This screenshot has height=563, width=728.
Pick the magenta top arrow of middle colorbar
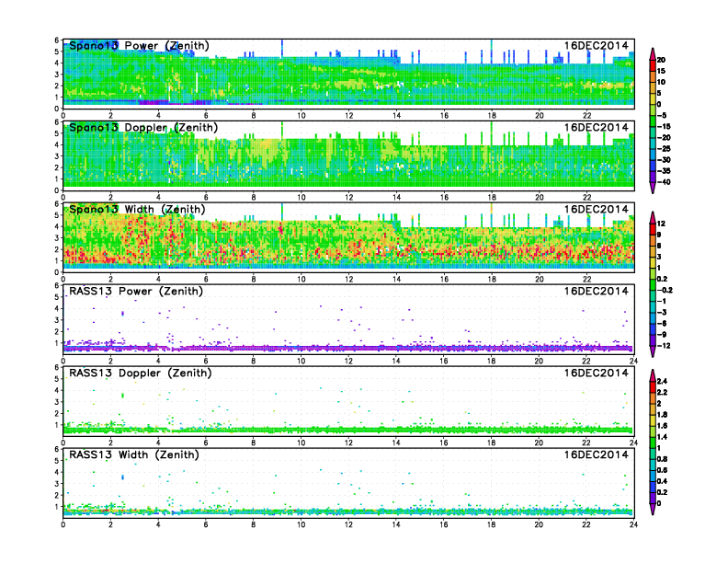point(653,217)
